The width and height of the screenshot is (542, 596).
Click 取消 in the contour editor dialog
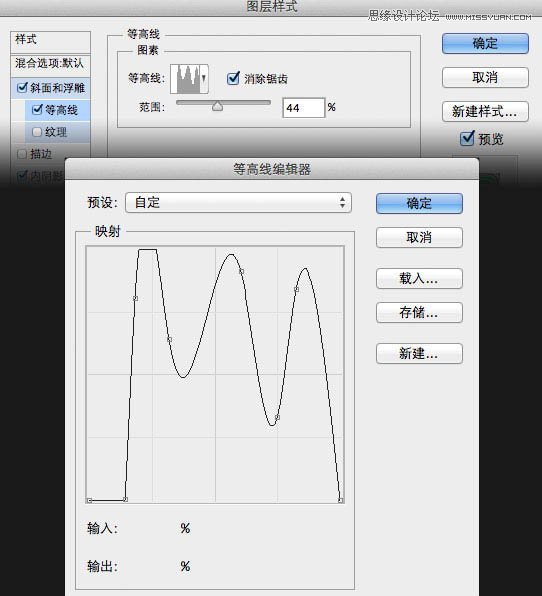419,238
